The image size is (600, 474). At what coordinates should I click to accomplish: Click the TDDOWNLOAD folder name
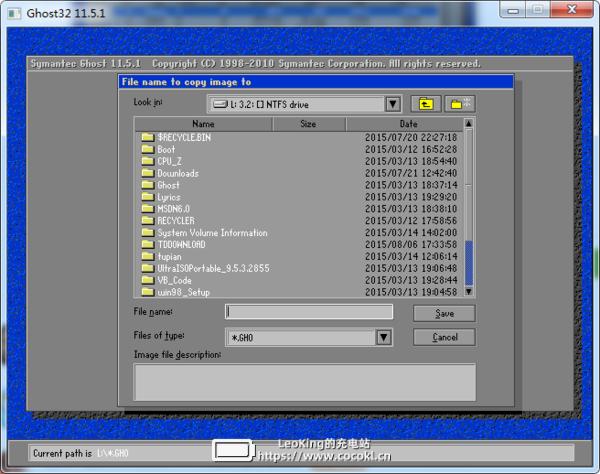[x=181, y=244]
